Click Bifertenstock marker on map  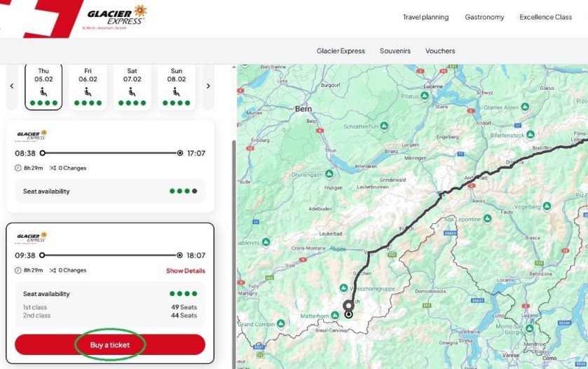tap(531, 135)
